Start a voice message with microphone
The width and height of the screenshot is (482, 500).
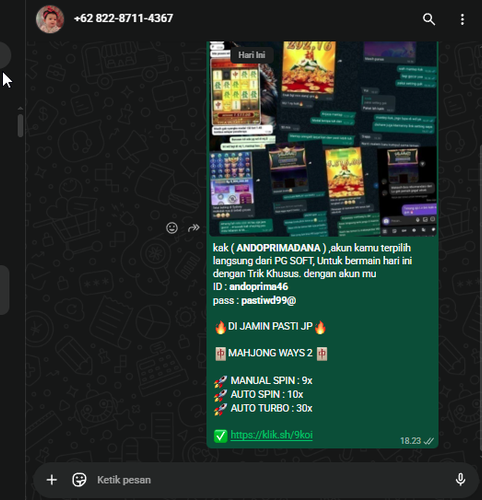(460, 480)
